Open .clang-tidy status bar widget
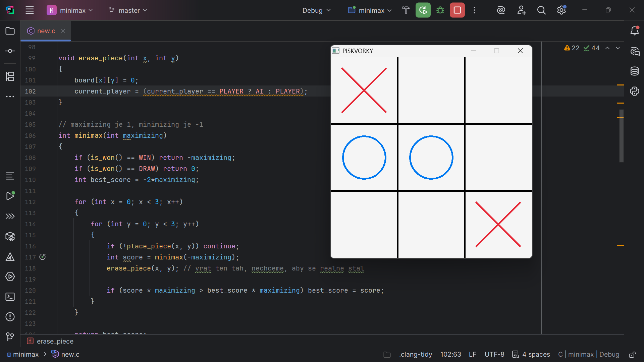Image resolution: width=644 pixels, height=362 pixels. 415,354
